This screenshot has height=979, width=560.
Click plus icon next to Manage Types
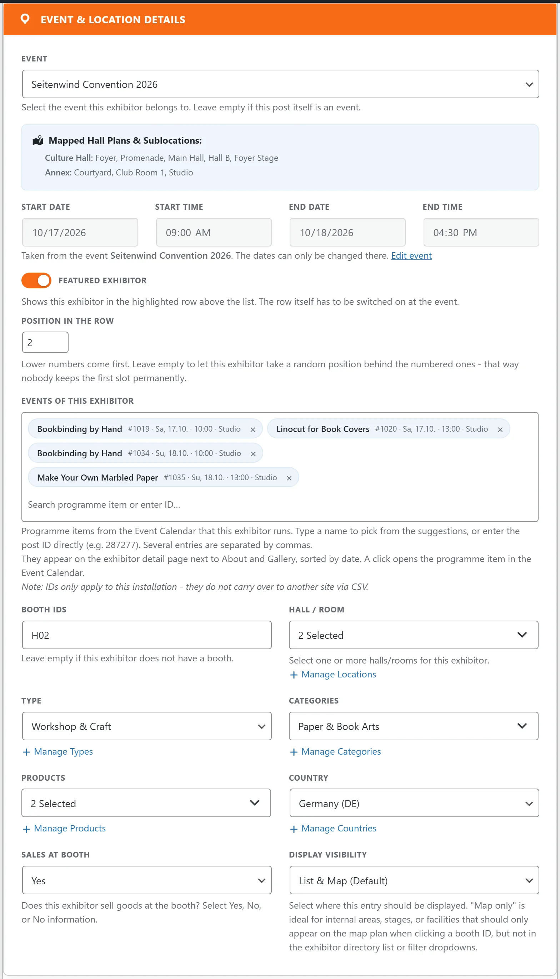[x=26, y=752]
